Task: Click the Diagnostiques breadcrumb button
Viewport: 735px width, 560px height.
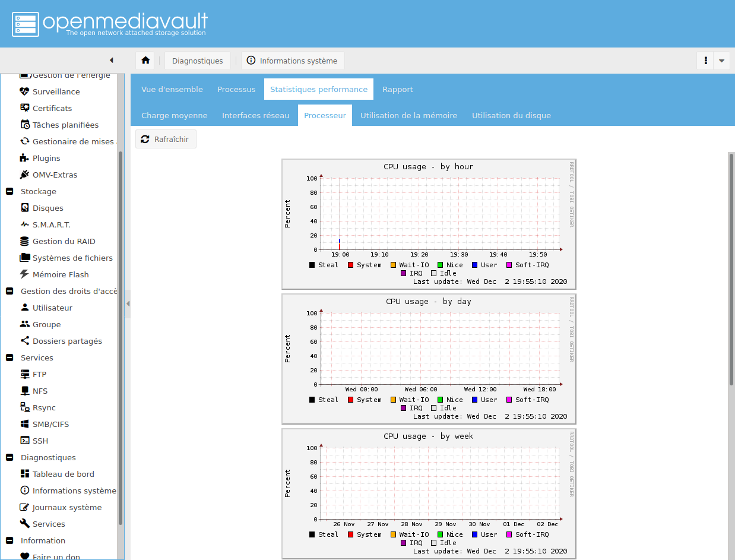Action: [x=197, y=61]
